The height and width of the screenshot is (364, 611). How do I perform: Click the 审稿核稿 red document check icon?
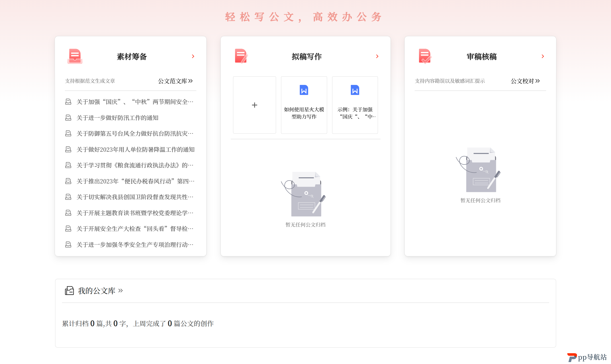[425, 56]
